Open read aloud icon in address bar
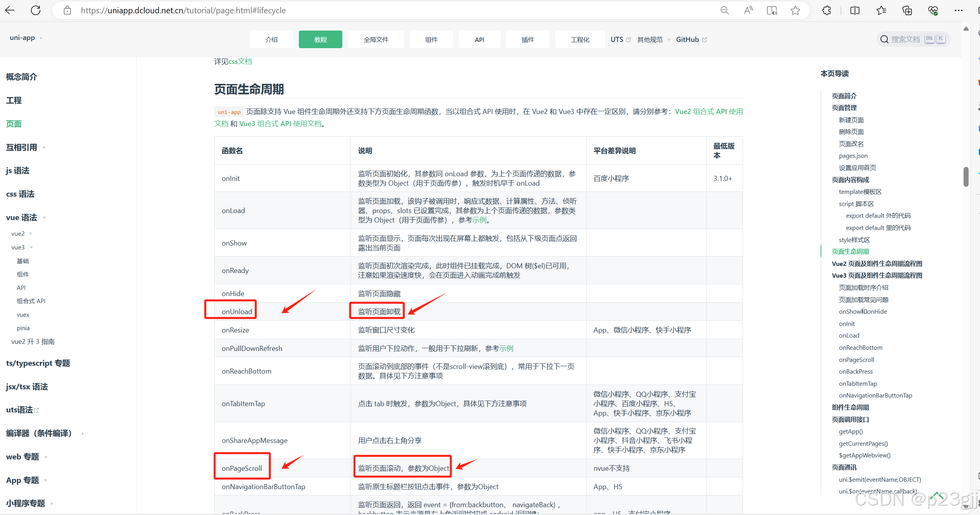This screenshot has height=515, width=980. [x=748, y=11]
